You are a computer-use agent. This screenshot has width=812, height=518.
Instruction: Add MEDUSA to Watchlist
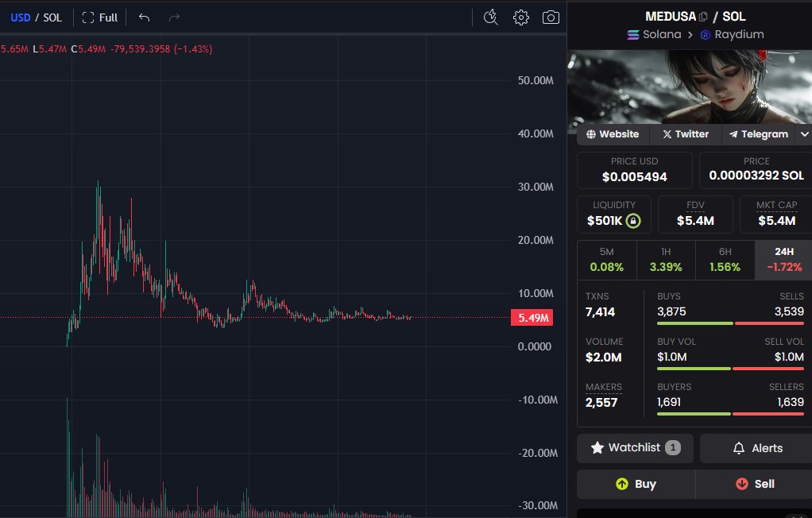point(635,448)
